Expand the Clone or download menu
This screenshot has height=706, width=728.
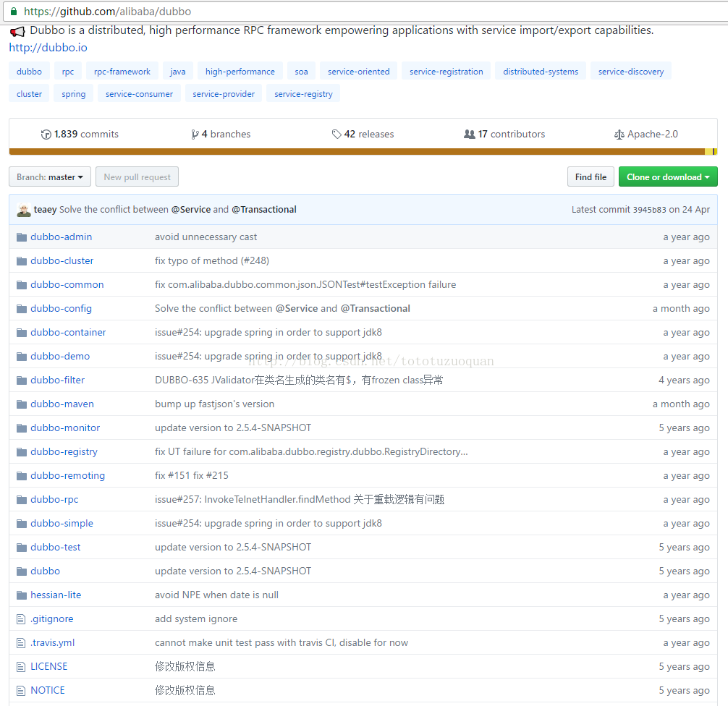click(668, 176)
